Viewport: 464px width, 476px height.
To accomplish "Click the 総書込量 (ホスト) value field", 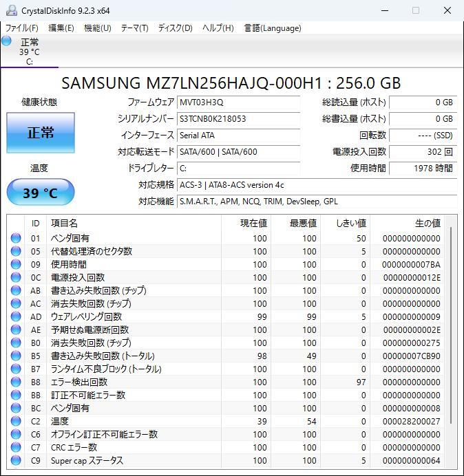I will [423, 119].
